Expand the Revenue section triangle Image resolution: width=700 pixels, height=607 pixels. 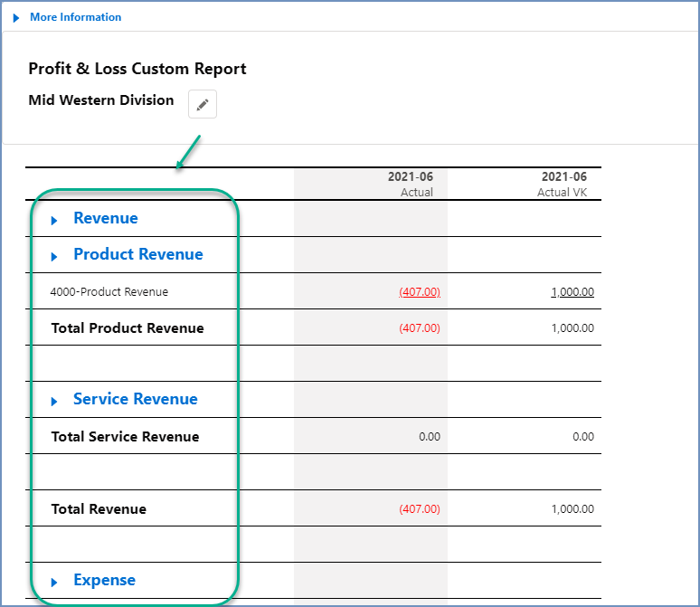[x=54, y=220]
